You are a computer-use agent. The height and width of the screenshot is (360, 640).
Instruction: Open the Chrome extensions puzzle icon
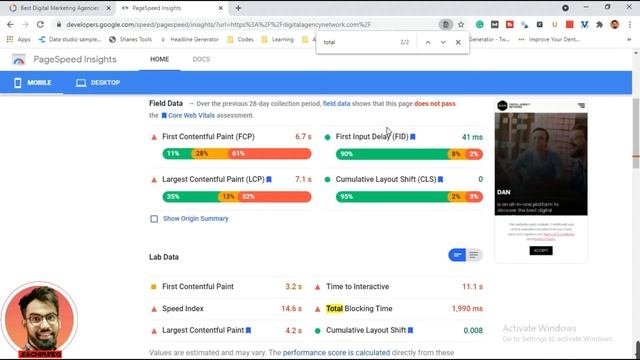click(599, 24)
